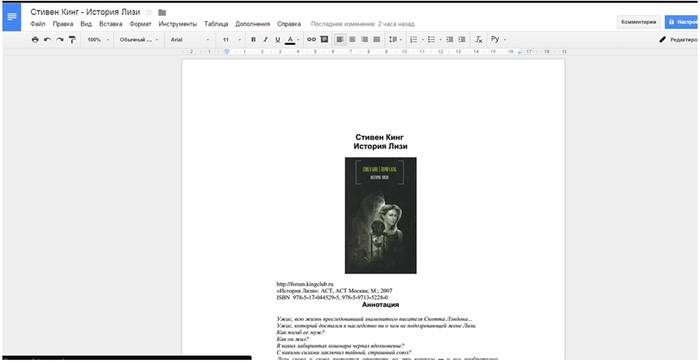Click the line 'Как он жил?'
700x363 pixels.
coord(292,339)
